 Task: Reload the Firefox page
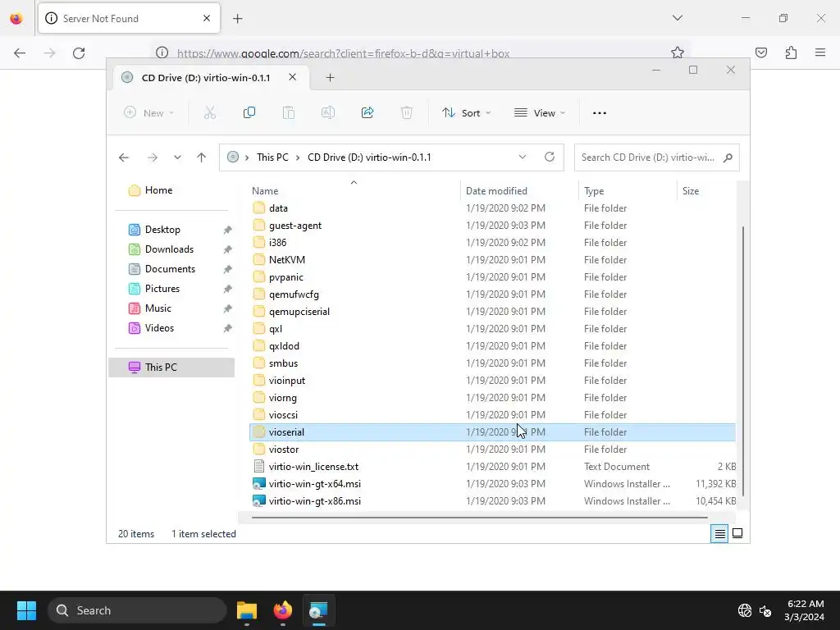79,53
